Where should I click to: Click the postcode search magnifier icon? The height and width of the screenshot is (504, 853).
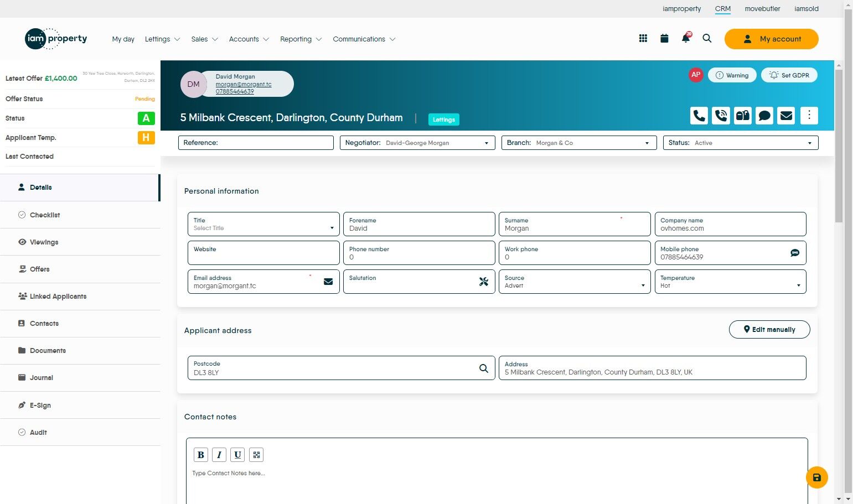tap(483, 368)
